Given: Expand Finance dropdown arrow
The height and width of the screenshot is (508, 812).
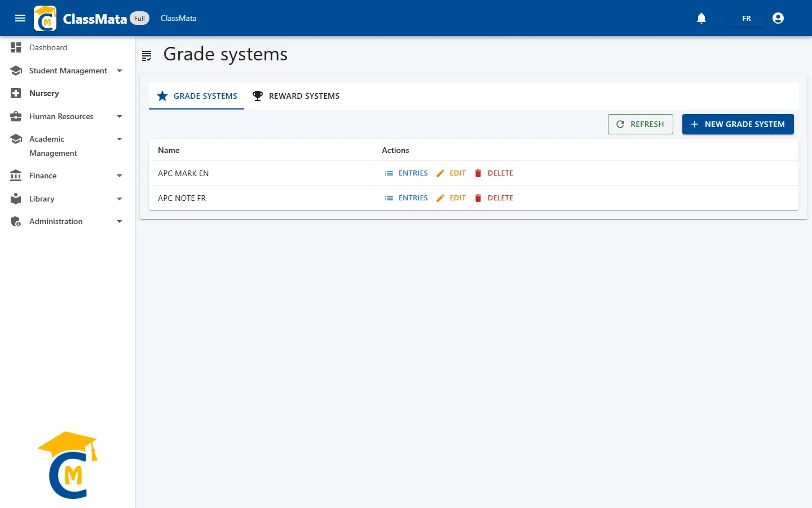Looking at the screenshot, I should click(x=120, y=176).
